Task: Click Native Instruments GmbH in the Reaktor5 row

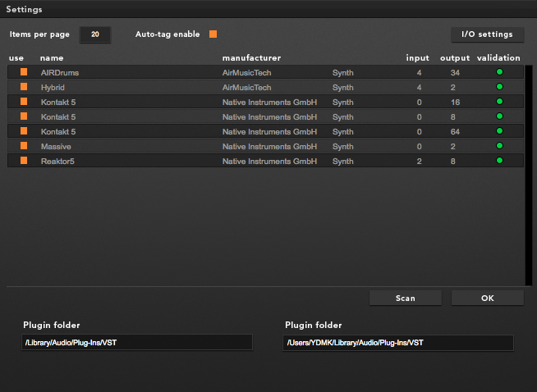Action: 269,161
